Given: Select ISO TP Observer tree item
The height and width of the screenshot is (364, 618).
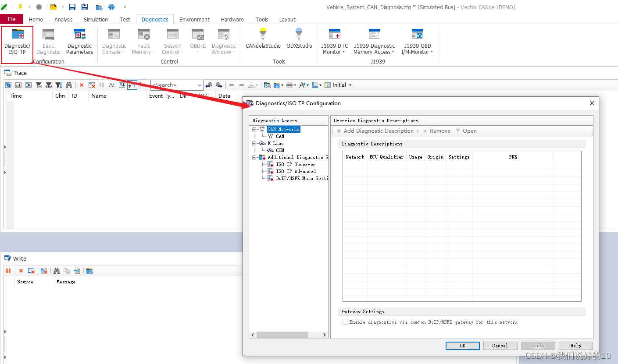Looking at the screenshot, I should pyautogui.click(x=295, y=164).
